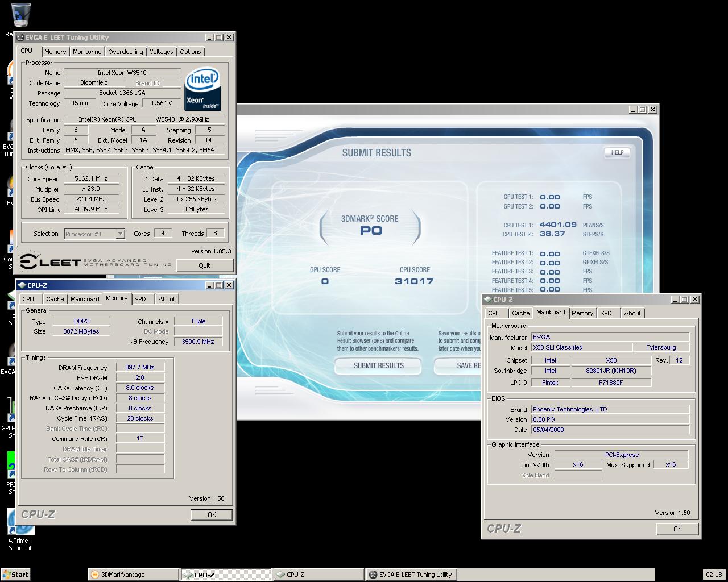Open Cache tab in CPU-Z mainboard window
The image size is (728, 582).
[x=521, y=313]
